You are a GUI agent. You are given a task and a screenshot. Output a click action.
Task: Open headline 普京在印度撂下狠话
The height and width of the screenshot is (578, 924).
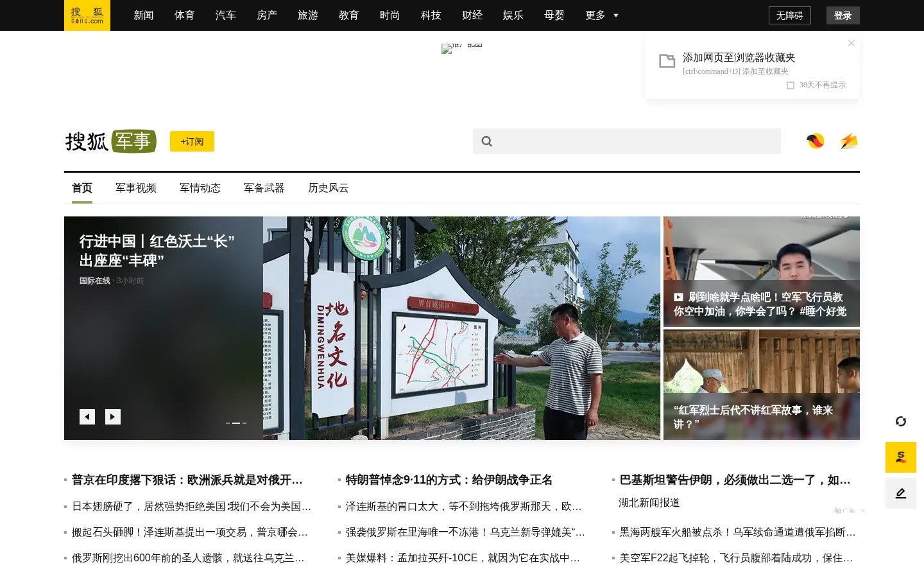click(187, 480)
